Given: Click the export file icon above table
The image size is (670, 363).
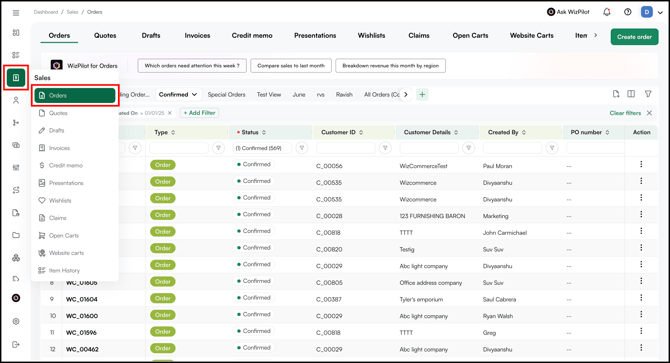Looking at the screenshot, I should pos(616,94).
